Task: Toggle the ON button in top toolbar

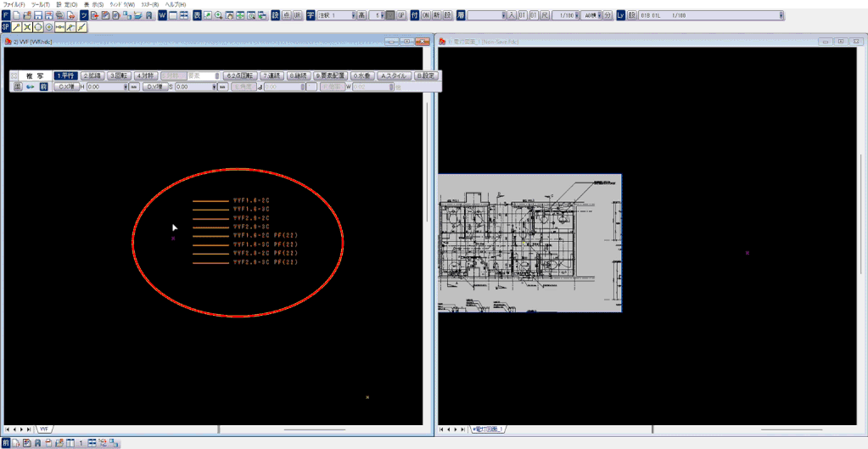Action: (426, 15)
